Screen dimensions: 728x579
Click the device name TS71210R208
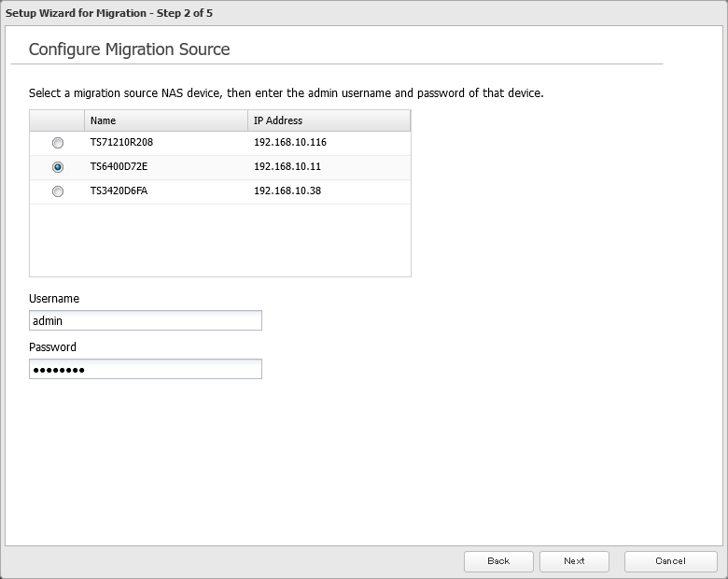pos(121,143)
